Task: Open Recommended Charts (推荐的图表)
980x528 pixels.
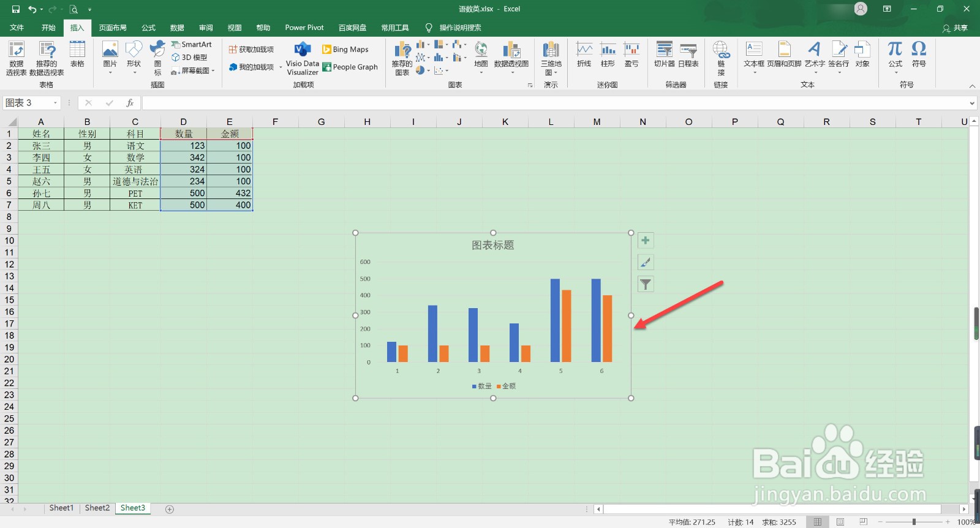Action: (x=402, y=58)
